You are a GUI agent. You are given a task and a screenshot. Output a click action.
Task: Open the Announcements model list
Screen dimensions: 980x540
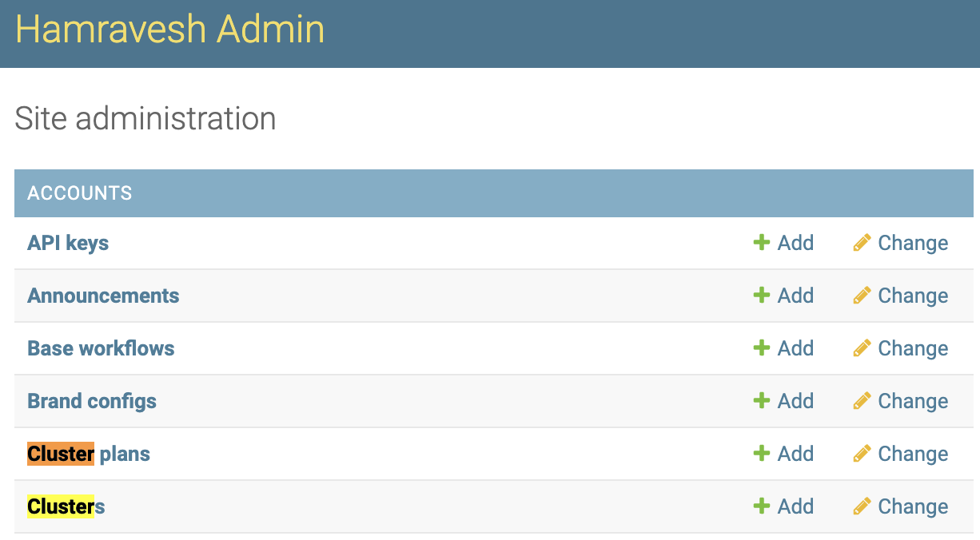pyautogui.click(x=103, y=296)
